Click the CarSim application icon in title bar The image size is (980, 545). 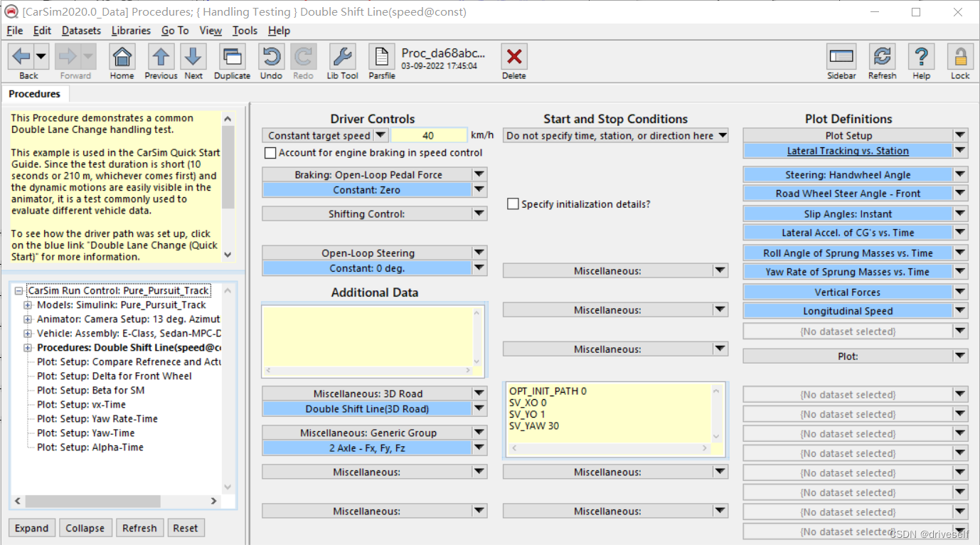[11, 11]
